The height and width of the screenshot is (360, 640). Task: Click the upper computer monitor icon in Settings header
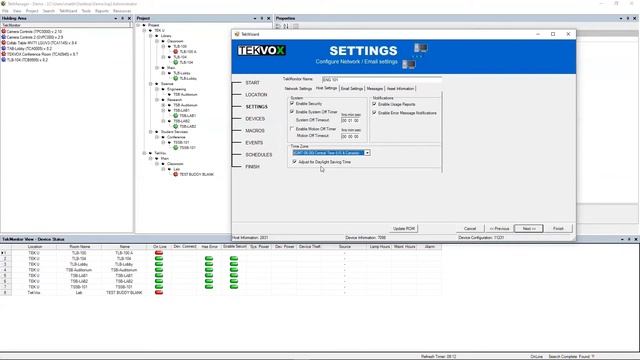pyautogui.click(x=420, y=49)
